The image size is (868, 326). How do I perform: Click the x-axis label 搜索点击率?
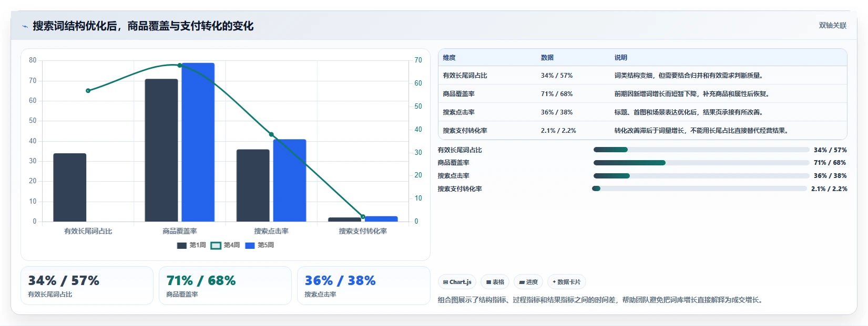click(x=271, y=231)
